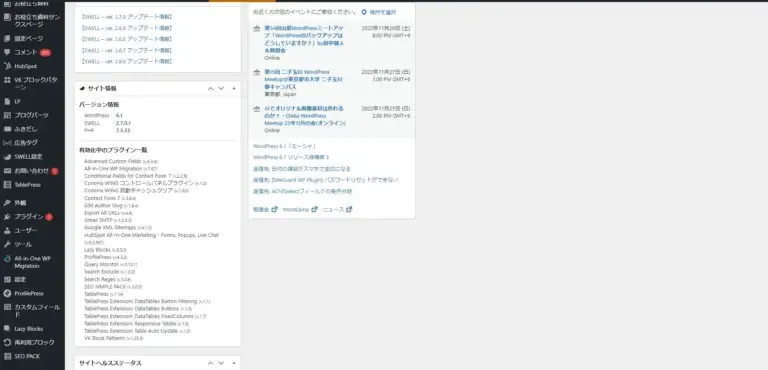
Task: Click the Advanced Custom Fields plugin row
Action: (121, 161)
